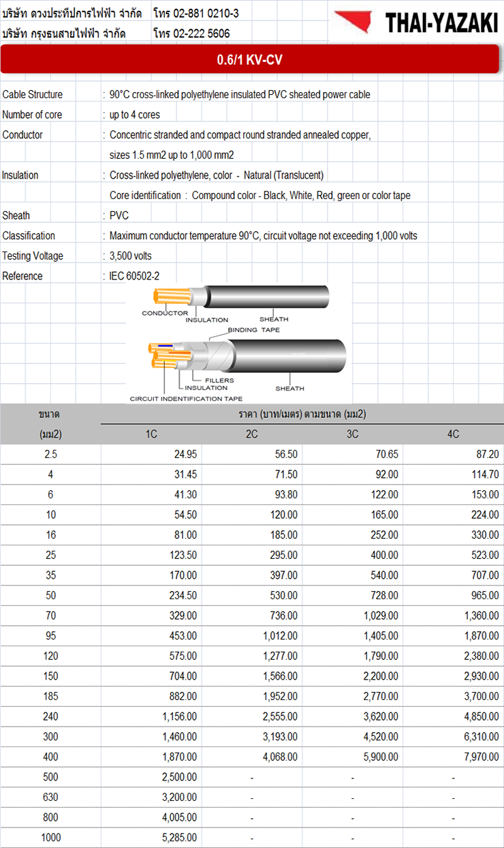Select the 1C price 81.00 cell
Image resolution: width=504 pixels, height=848 pixels.
(151, 535)
